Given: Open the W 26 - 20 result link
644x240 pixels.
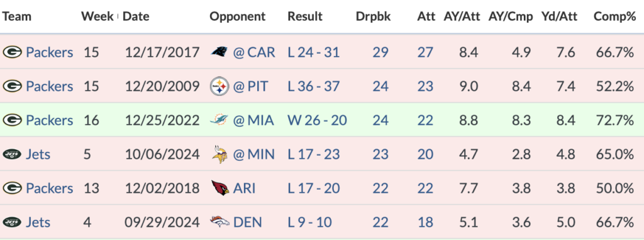Looking at the screenshot, I should 317,120.
